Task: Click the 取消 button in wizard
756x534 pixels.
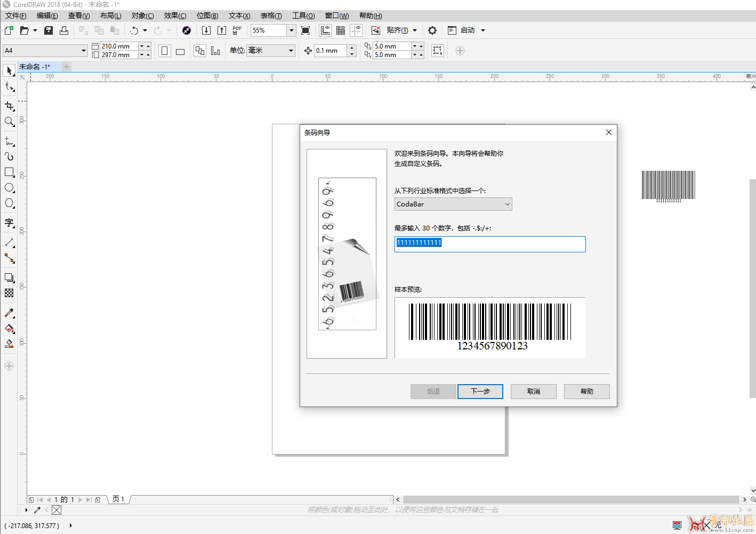Action: point(533,391)
